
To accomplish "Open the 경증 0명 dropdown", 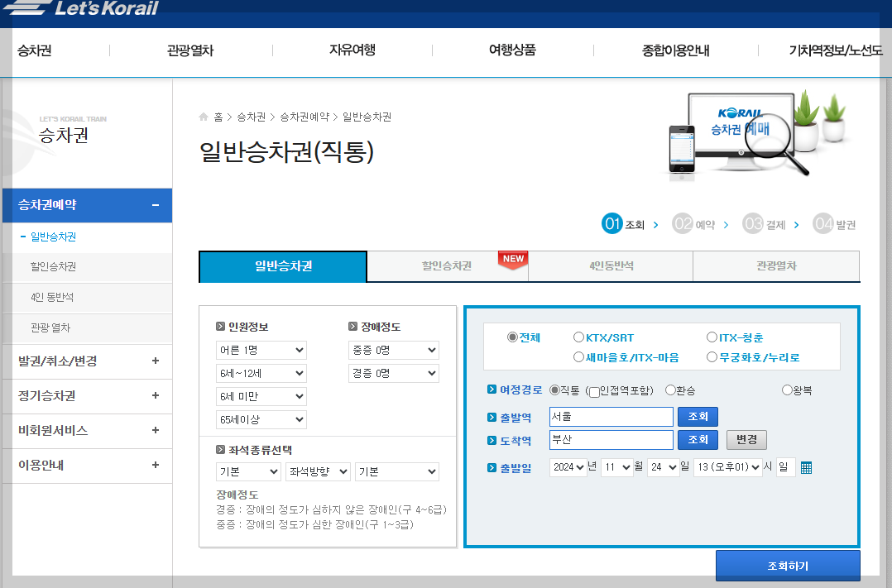I will 394,374.
